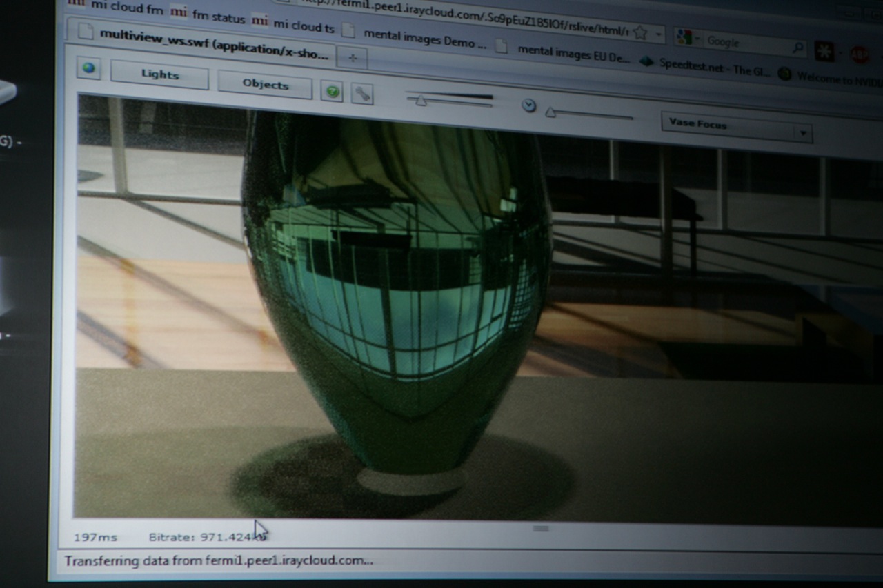Click the '197ms' latency readout
The image size is (883, 588).
[95, 538]
